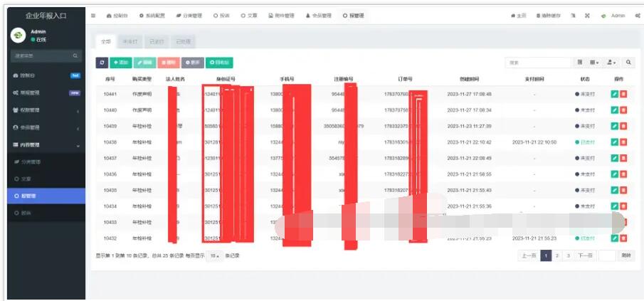Open the columns grid dropdown

[x=594, y=63]
